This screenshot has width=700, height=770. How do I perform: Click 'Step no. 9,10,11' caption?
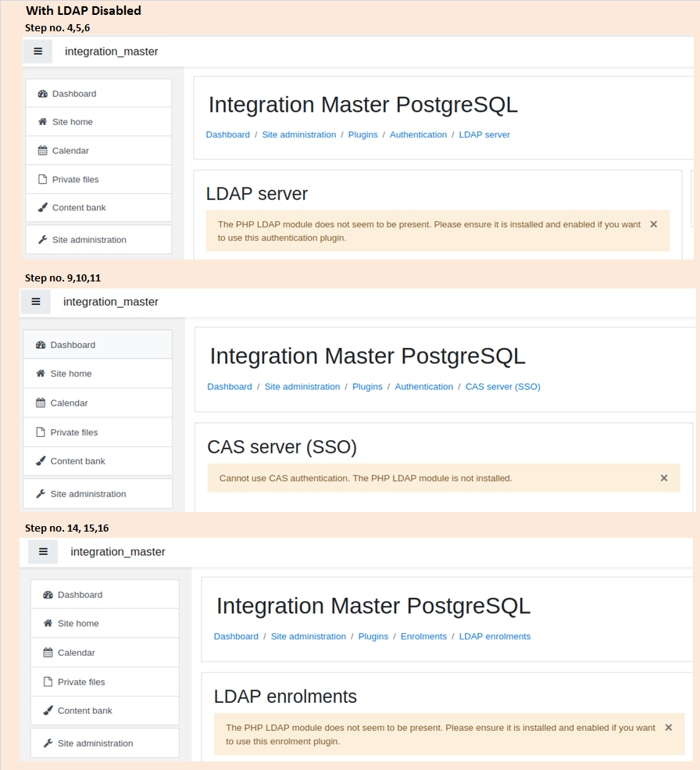62,278
